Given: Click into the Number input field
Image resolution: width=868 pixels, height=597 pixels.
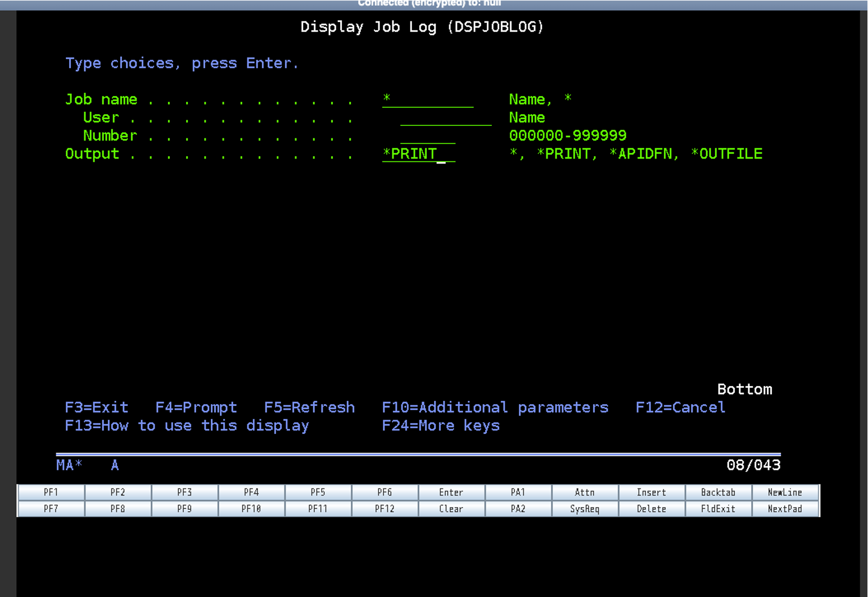Looking at the screenshot, I should (428, 135).
